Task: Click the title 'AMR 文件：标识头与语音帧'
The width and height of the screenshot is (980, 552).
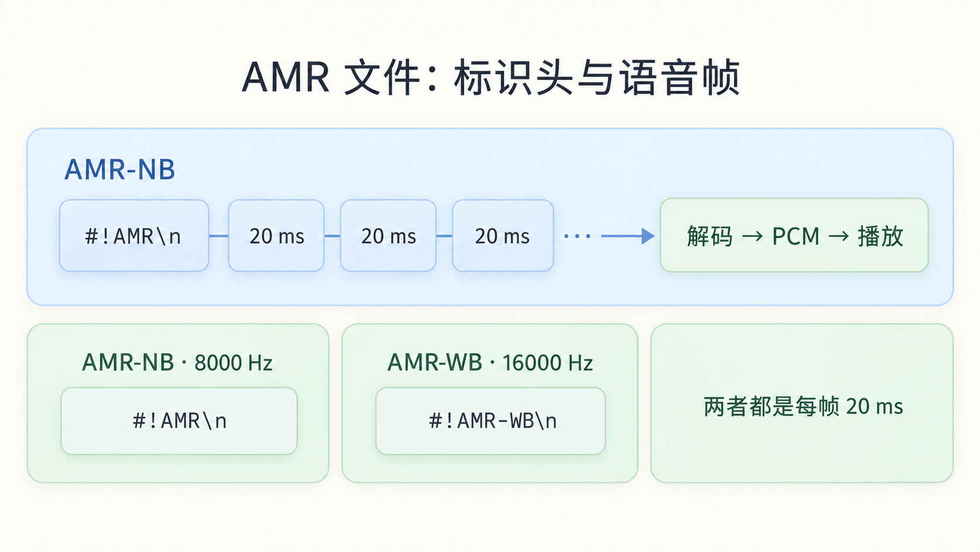Action: click(491, 77)
